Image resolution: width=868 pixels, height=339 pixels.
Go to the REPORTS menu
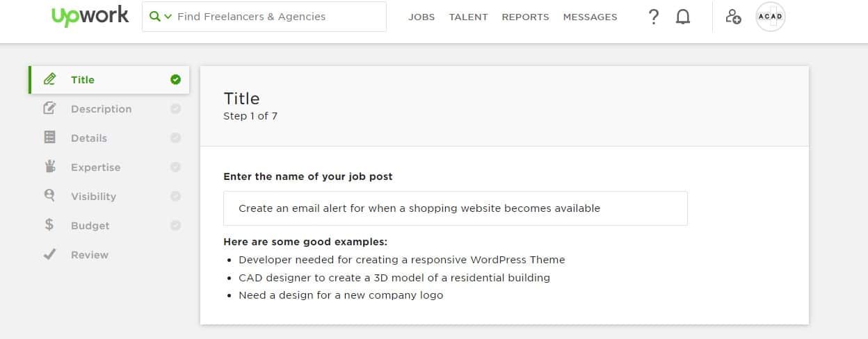pos(525,17)
